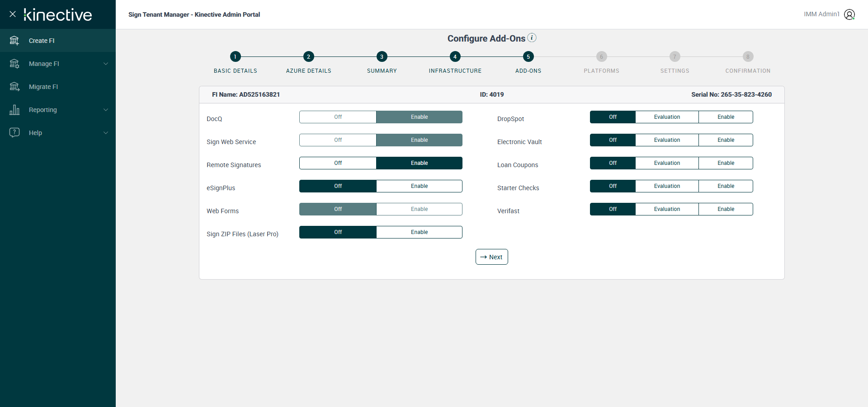868x407 pixels.
Task: Select the SUMMARY step label
Action: [x=382, y=71]
